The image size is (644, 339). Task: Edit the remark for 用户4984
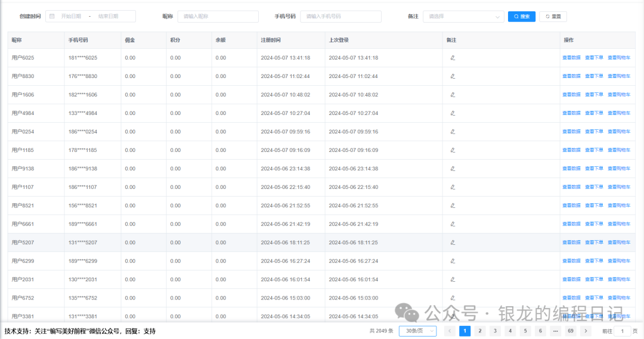[x=453, y=113]
